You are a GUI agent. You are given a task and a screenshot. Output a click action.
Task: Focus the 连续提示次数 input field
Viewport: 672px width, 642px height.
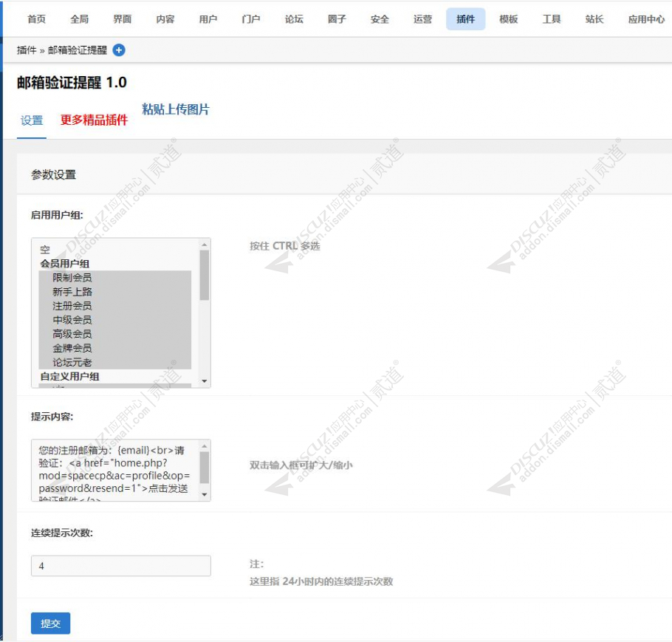[x=121, y=566]
